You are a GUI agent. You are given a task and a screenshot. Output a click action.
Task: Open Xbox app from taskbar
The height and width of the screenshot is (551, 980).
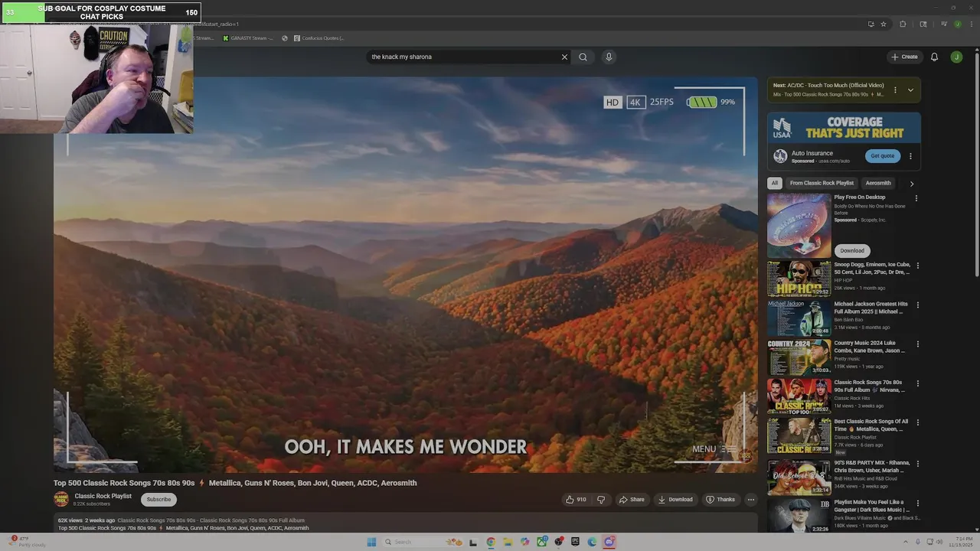(x=541, y=542)
